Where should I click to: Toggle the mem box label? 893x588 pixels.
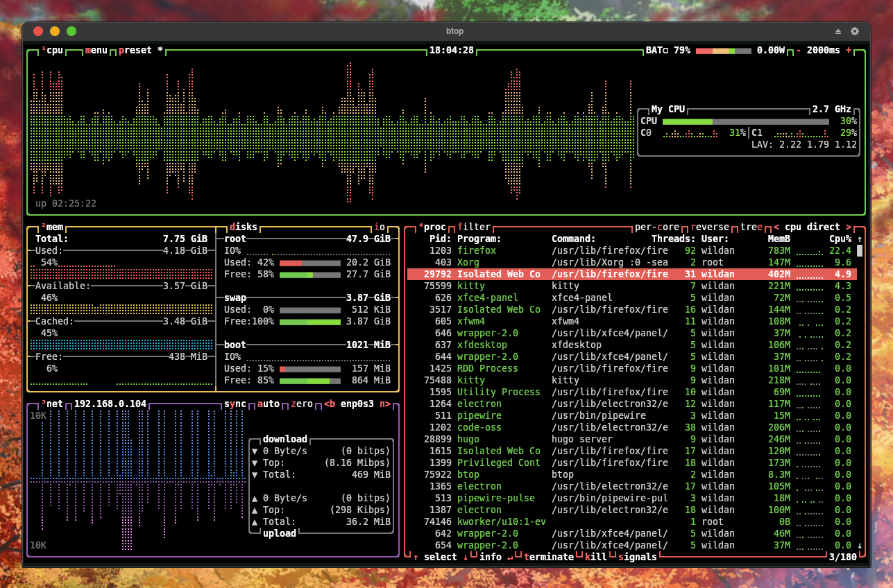(52, 227)
